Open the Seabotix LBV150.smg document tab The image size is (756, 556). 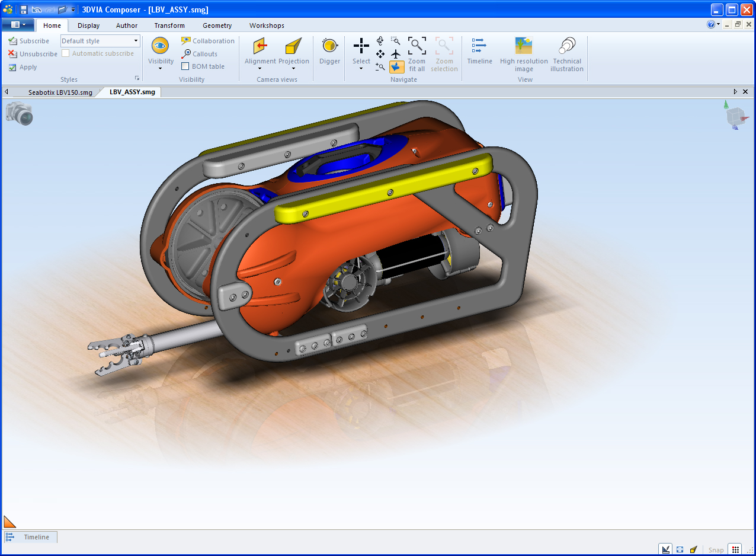60,92
